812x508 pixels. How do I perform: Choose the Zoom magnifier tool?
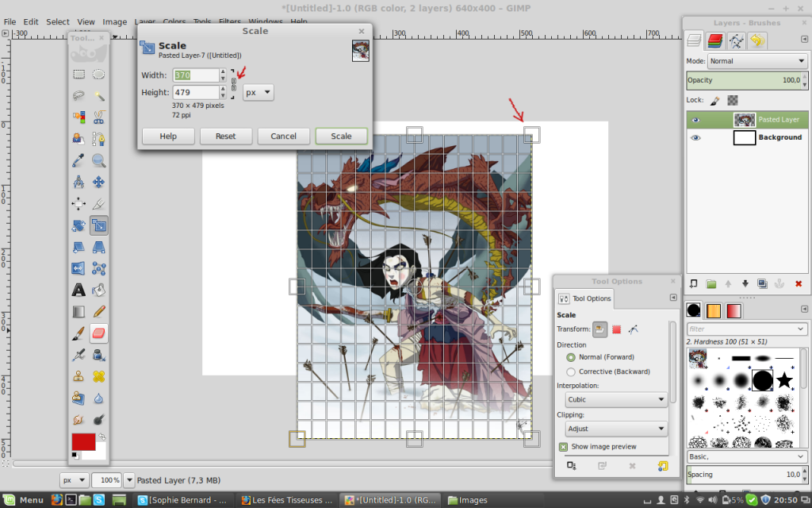click(x=98, y=160)
